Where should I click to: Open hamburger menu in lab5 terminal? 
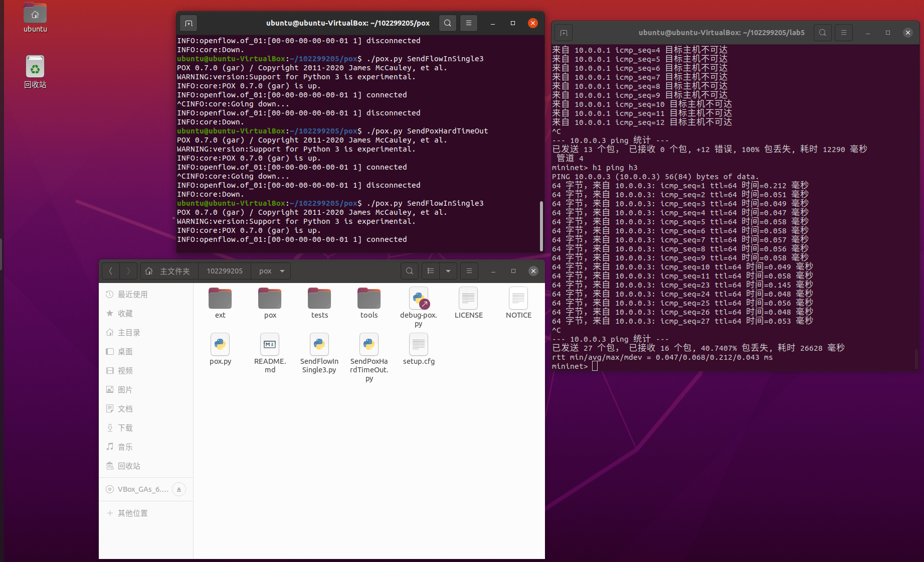tap(844, 33)
